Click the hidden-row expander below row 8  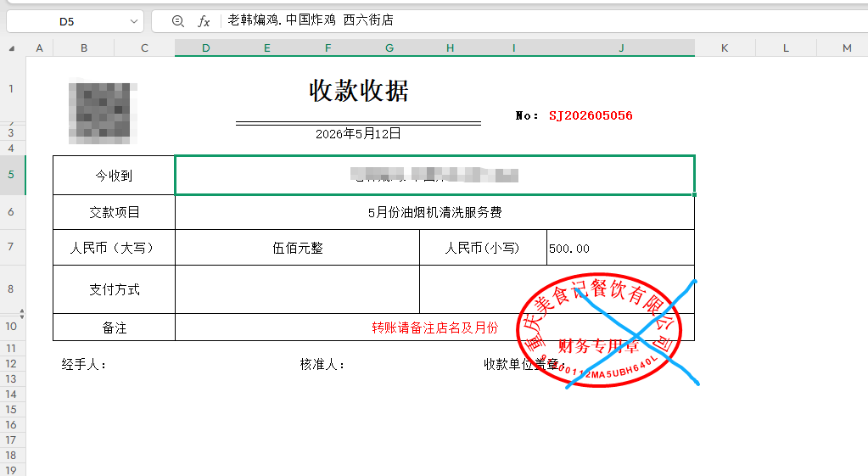click(21, 314)
